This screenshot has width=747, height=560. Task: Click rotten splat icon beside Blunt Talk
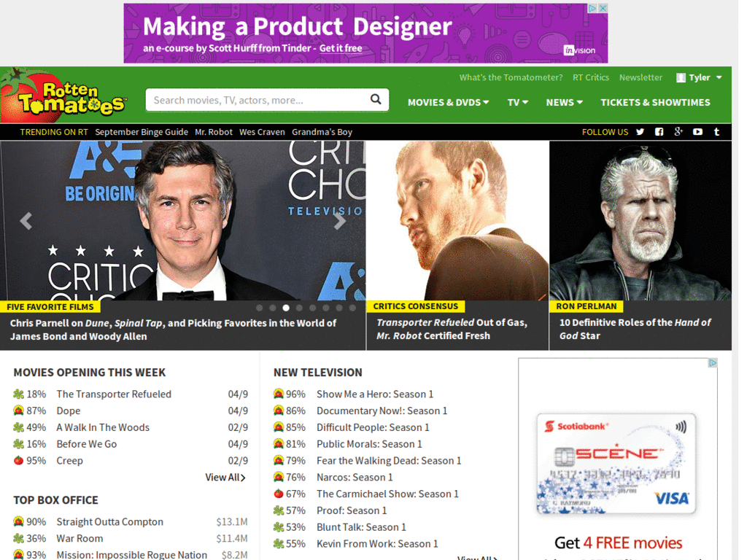[279, 527]
